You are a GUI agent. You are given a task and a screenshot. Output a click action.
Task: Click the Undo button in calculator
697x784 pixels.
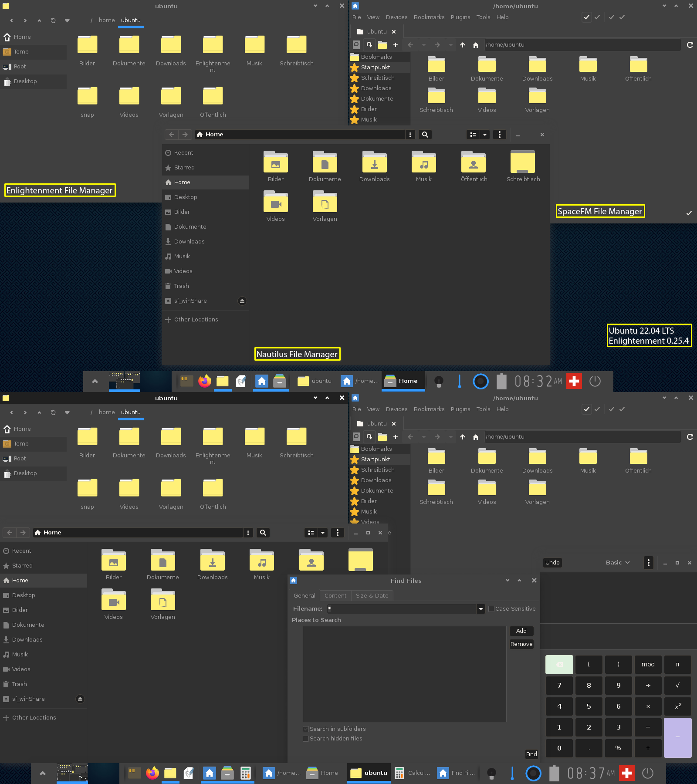(552, 563)
